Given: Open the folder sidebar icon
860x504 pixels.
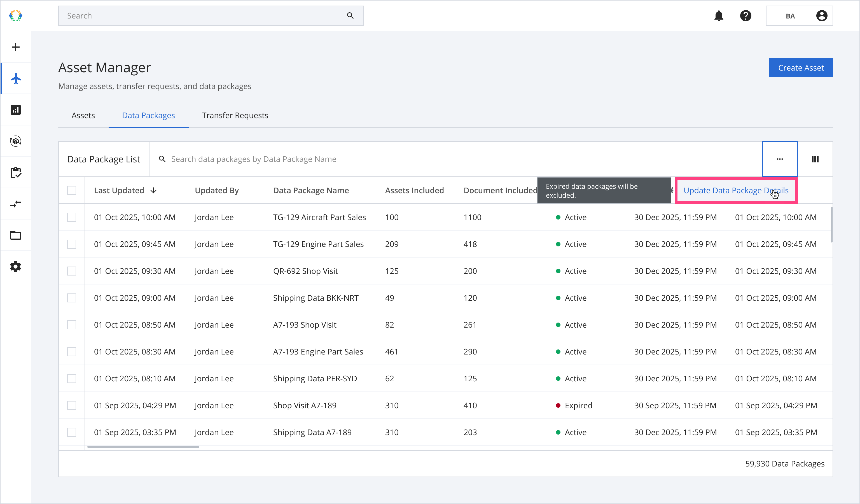Looking at the screenshot, I should [x=16, y=235].
